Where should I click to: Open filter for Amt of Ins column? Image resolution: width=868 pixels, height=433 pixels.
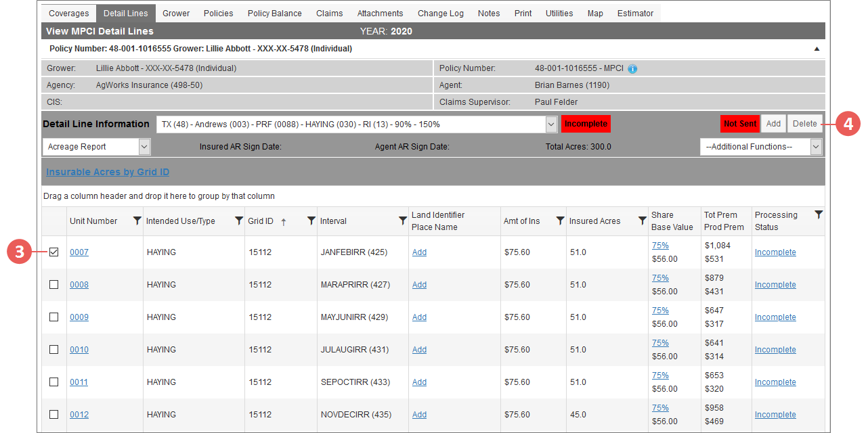tap(560, 221)
